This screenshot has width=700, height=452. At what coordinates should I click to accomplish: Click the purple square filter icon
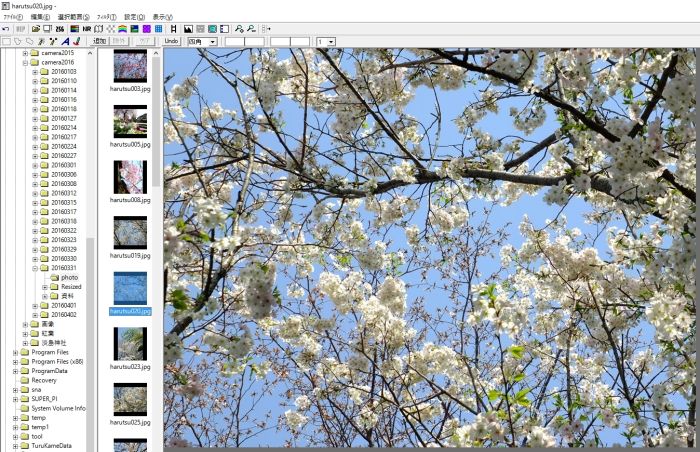(146, 29)
